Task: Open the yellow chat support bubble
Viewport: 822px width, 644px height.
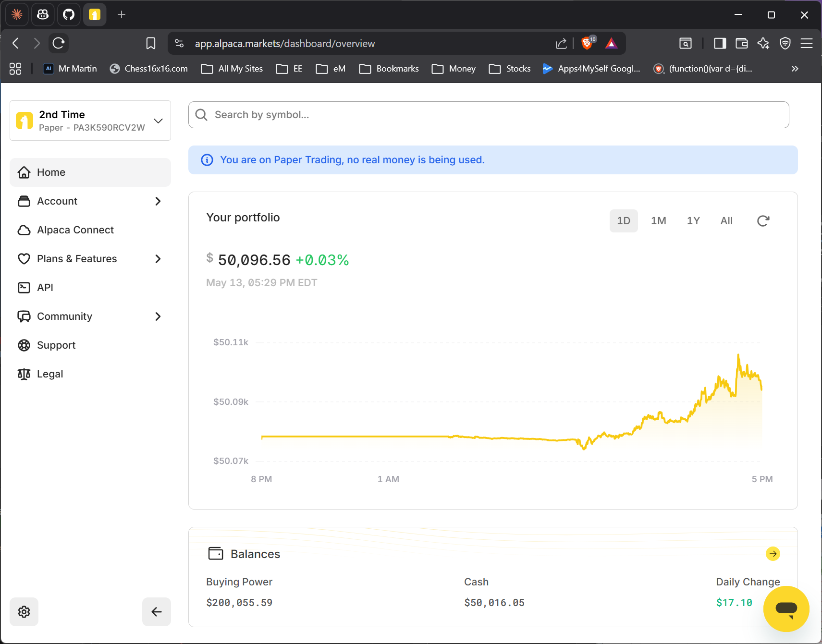Action: click(786, 609)
